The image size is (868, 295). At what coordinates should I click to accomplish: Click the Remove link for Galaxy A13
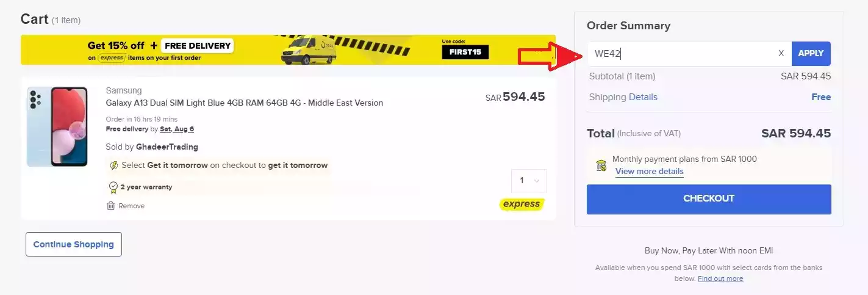click(x=131, y=206)
